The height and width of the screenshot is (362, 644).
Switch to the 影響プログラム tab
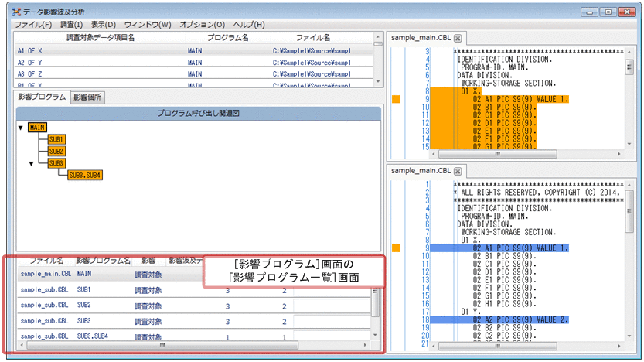42,97
